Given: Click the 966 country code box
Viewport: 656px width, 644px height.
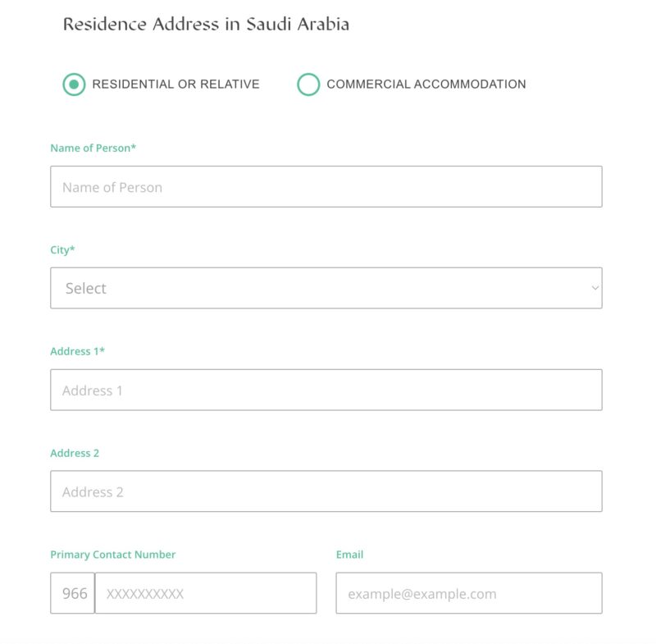Looking at the screenshot, I should pyautogui.click(x=73, y=593).
